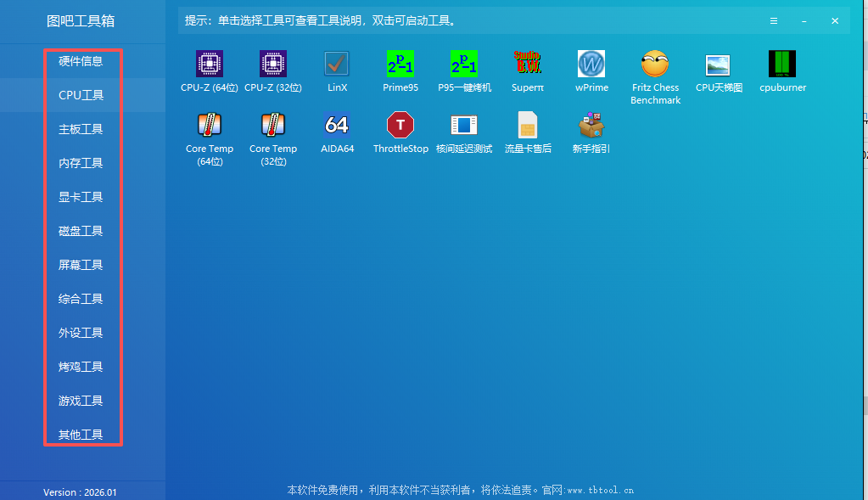Viewport: 868px width, 500px height.
Task: Select the Prime95 icon
Action: (x=400, y=65)
